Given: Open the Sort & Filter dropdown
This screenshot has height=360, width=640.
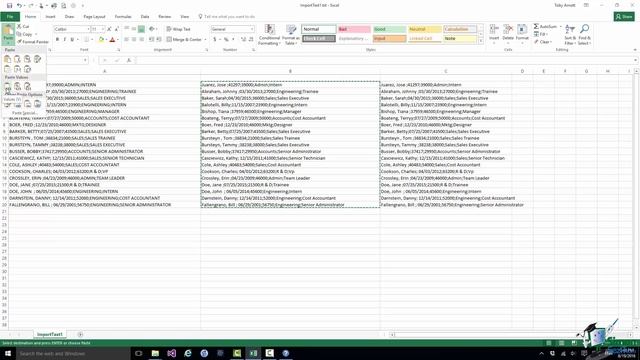Looking at the screenshot, I should pos(570,34).
